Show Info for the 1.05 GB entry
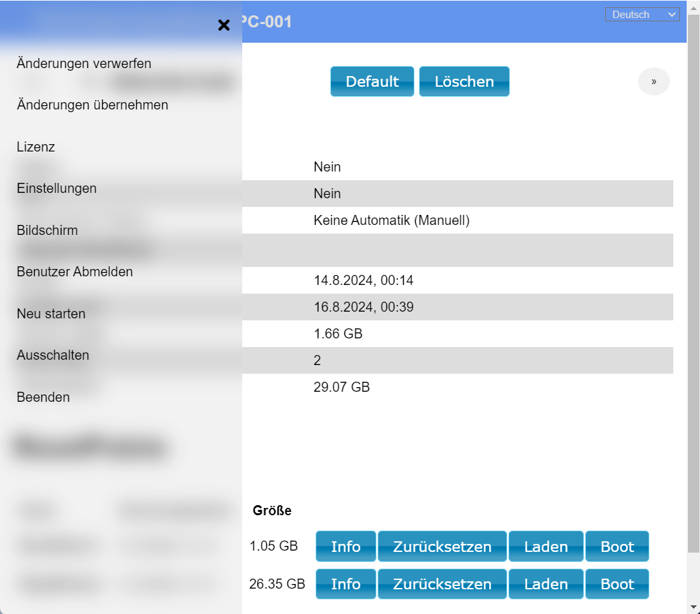The width and height of the screenshot is (700, 614). pyautogui.click(x=346, y=547)
